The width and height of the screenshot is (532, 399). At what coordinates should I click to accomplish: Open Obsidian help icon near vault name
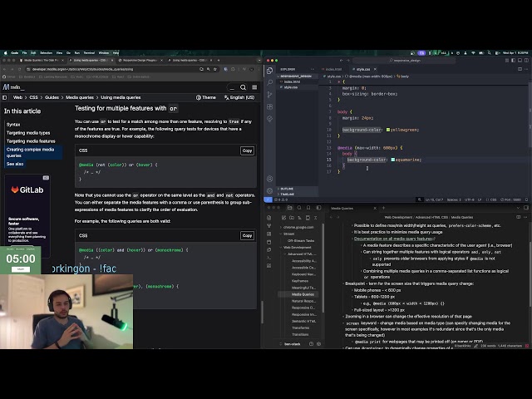click(x=311, y=343)
